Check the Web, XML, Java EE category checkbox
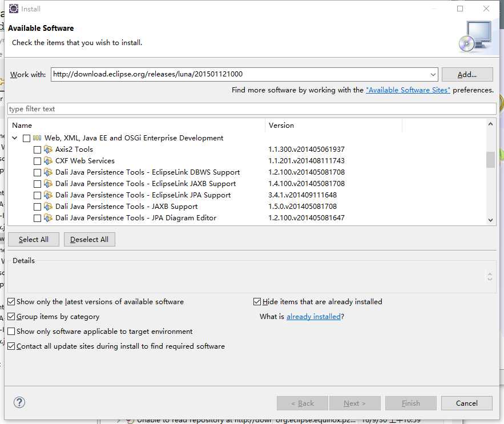This screenshot has width=504, height=424. (26, 138)
